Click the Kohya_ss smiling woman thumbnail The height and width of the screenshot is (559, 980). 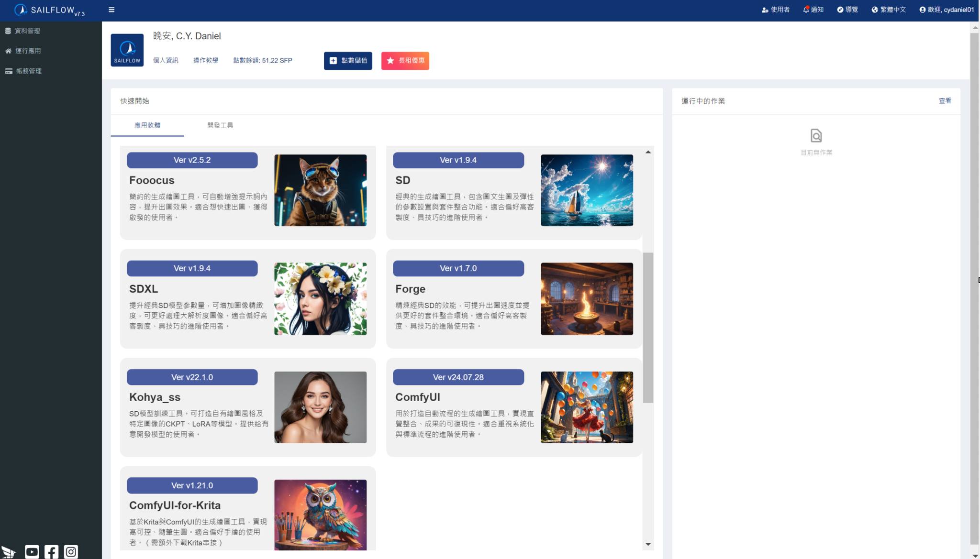click(321, 407)
